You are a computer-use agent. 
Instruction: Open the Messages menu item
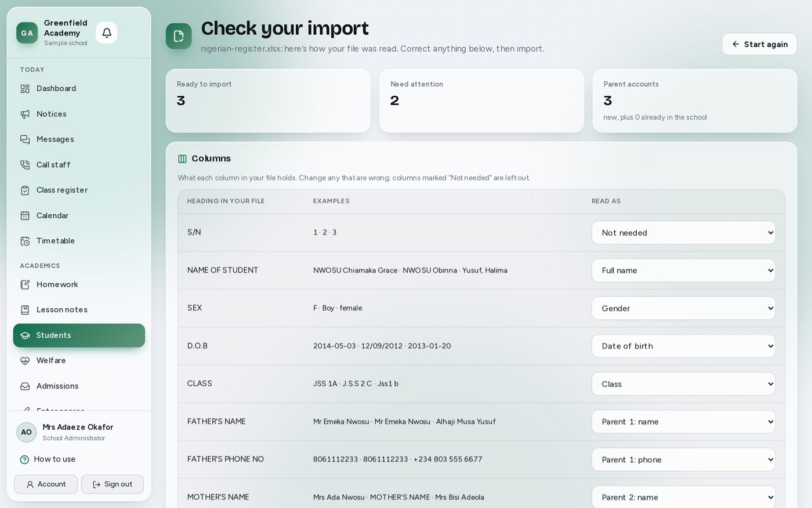[79, 139]
